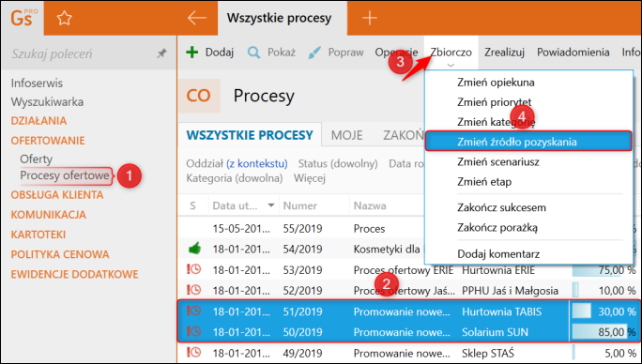642x364 pixels.
Task: Open the Operacje toolbar menu
Action: tap(396, 53)
